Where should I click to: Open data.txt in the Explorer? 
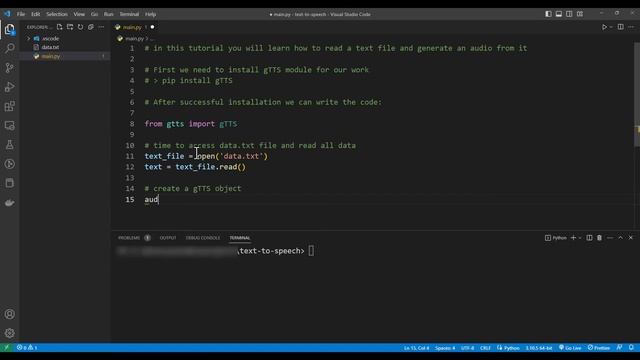coord(50,47)
